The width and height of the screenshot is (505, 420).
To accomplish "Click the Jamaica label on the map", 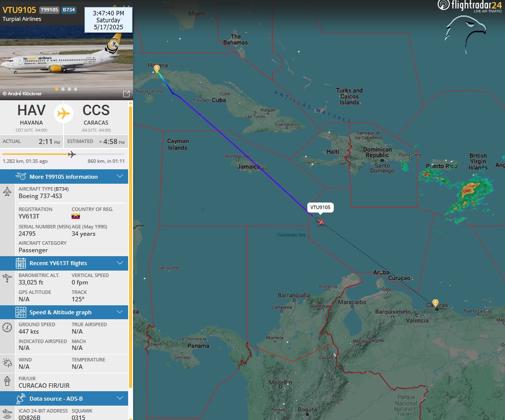I will click(x=249, y=166).
